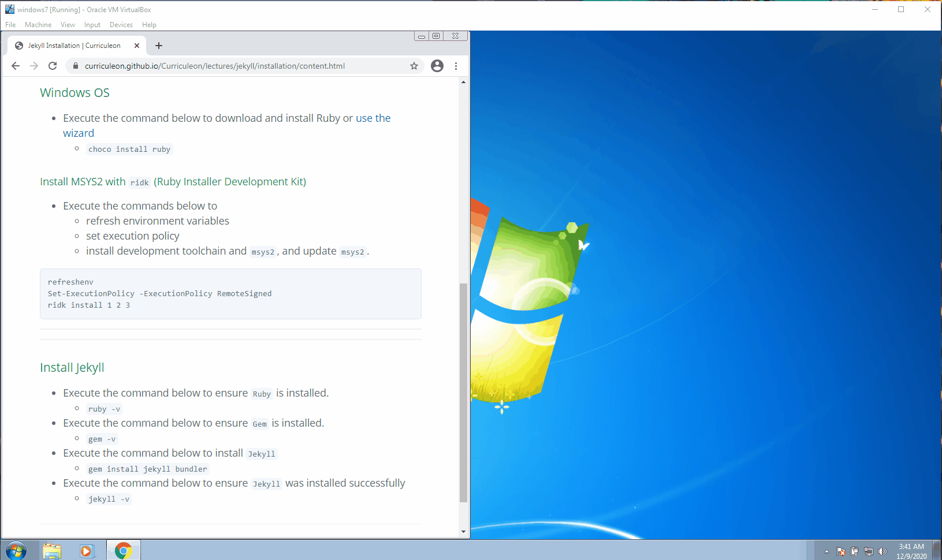Expand hidden icons in the system tray
942x560 pixels.
tap(826, 551)
